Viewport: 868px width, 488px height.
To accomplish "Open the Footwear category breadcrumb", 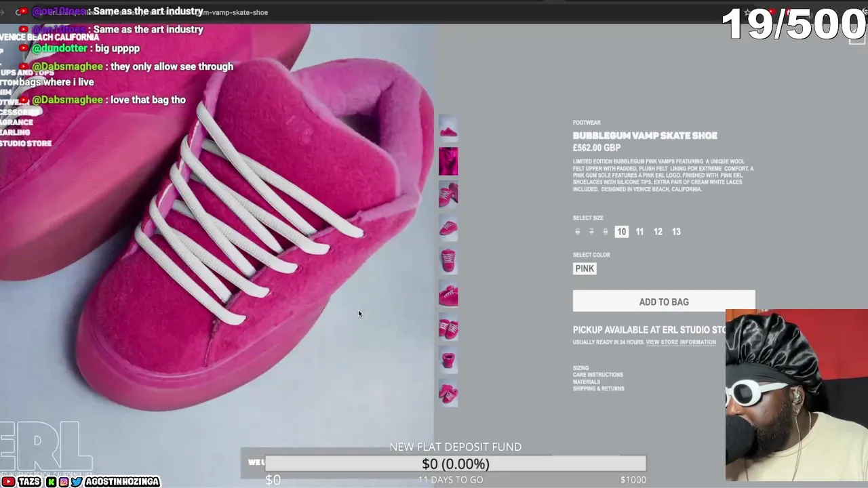I will click(587, 123).
